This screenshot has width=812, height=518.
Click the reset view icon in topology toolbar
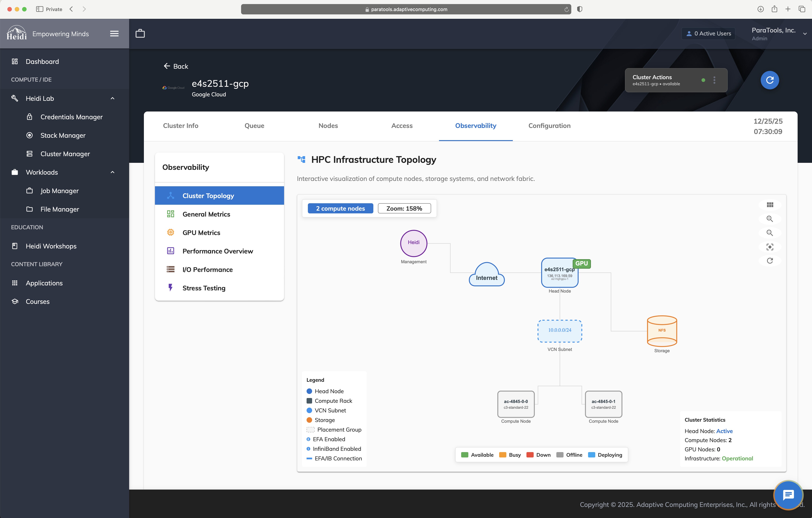coord(770,260)
